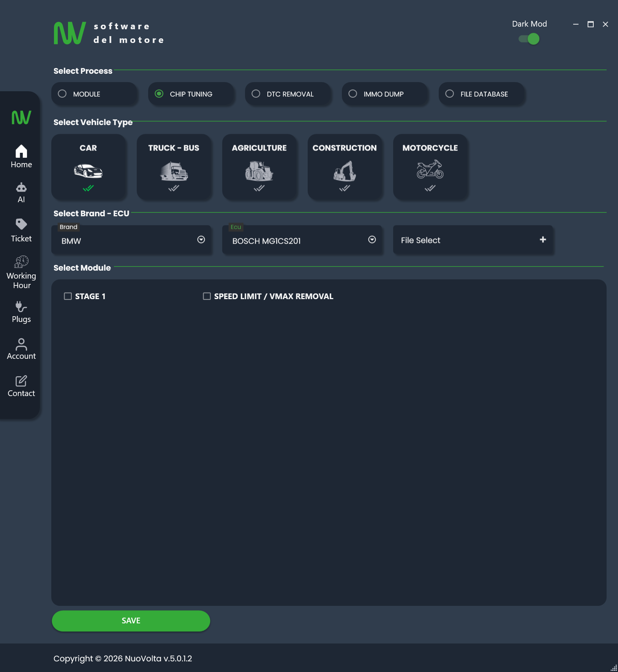Click the File Select plus button
This screenshot has width=618, height=672.
[543, 239]
